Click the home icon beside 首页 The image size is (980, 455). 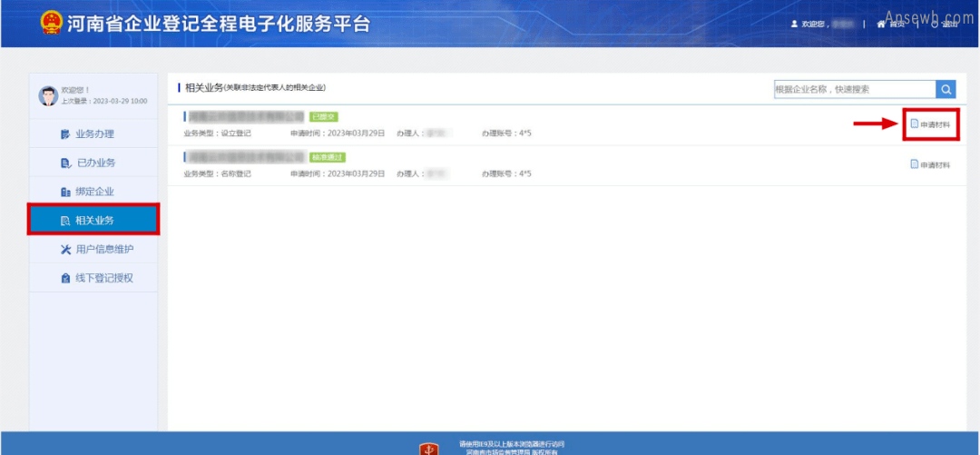(x=880, y=25)
